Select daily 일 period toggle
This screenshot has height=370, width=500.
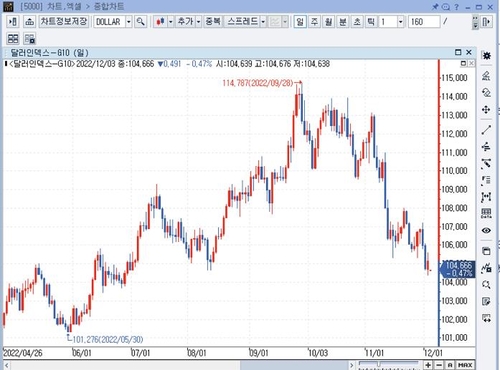pyautogui.click(x=300, y=22)
